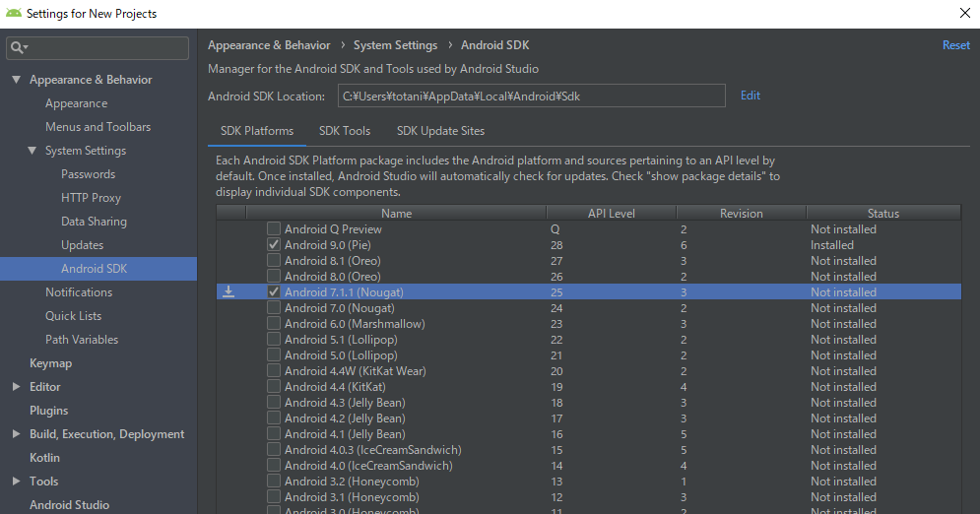
Task: Check the Android 8.1 (Oreo) checkbox
Action: tap(273, 260)
